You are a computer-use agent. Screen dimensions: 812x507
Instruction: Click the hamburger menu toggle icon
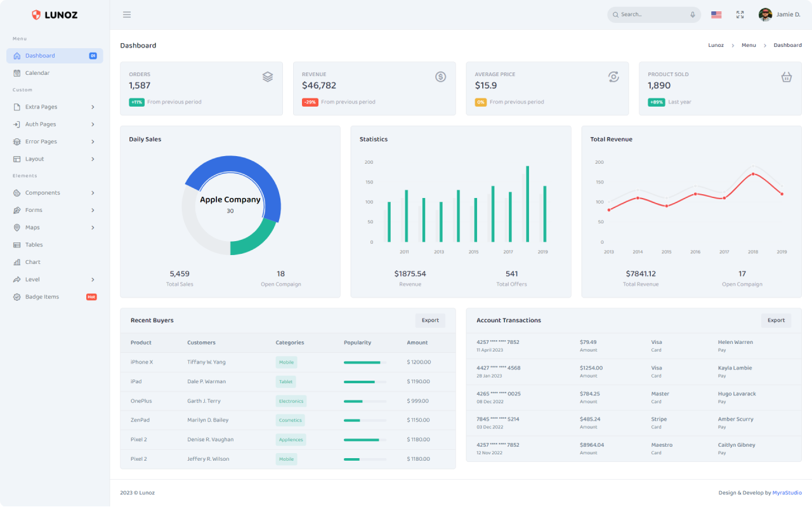[127, 15]
